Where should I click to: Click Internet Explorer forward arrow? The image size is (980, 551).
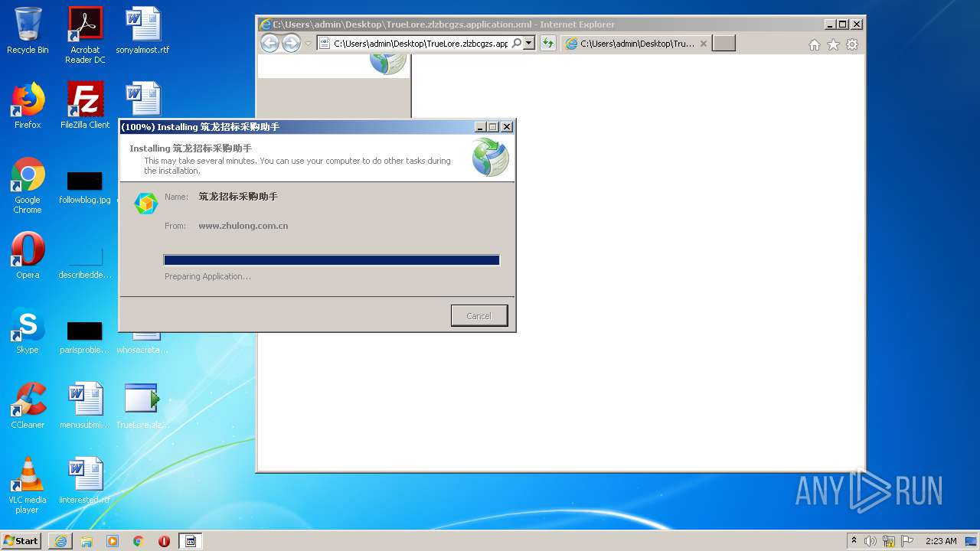(291, 44)
